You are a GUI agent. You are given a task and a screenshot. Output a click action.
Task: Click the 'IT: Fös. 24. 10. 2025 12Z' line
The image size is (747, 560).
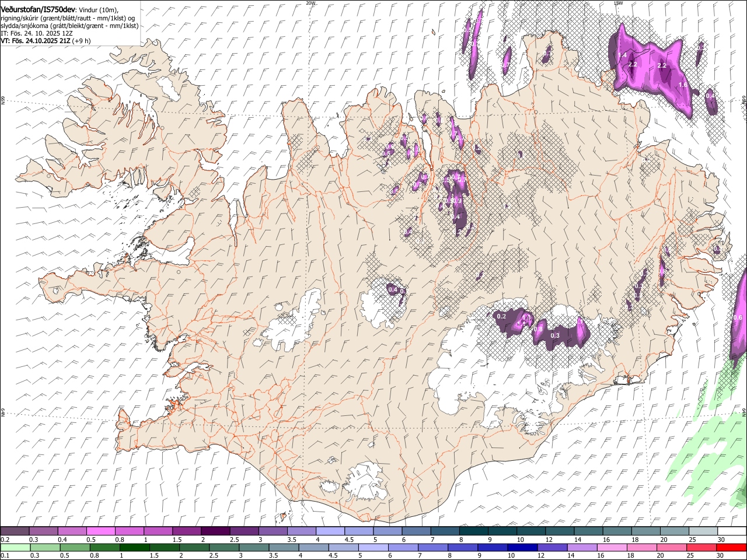(36, 33)
